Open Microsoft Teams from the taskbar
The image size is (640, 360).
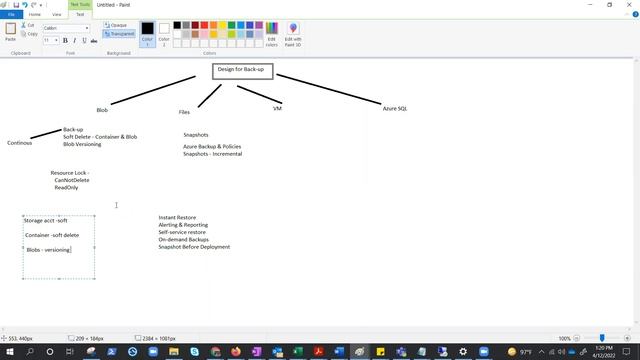pos(401,351)
